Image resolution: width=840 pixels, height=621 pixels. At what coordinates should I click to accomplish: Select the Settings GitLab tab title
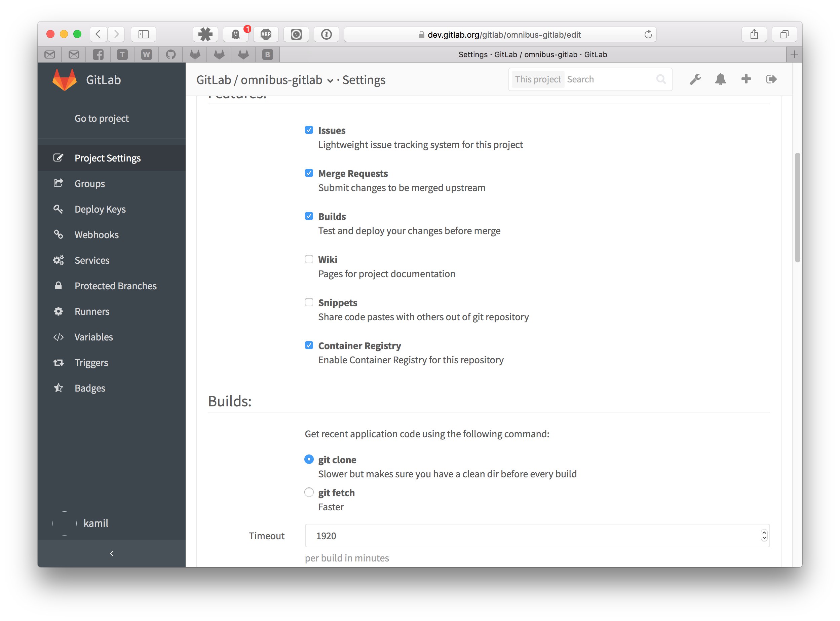532,54
